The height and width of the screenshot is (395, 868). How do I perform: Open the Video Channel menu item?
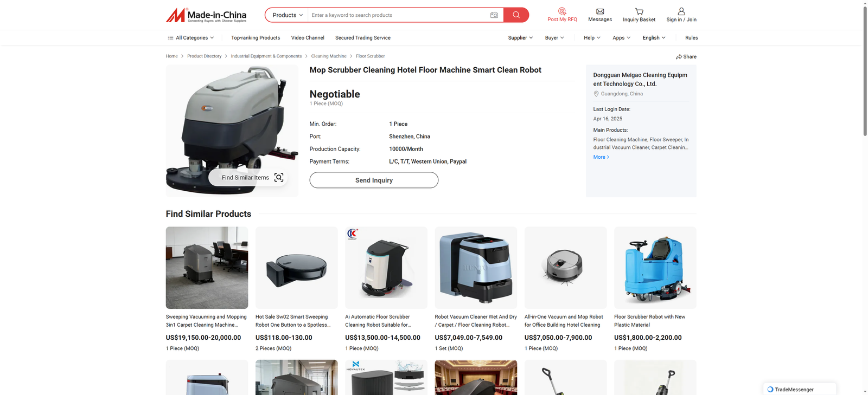click(308, 38)
